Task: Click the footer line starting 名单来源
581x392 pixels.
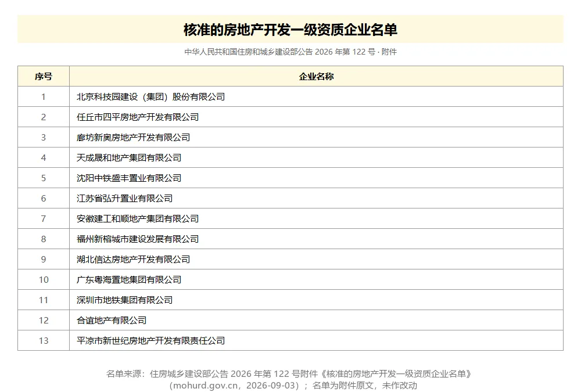Action: [x=290, y=374]
